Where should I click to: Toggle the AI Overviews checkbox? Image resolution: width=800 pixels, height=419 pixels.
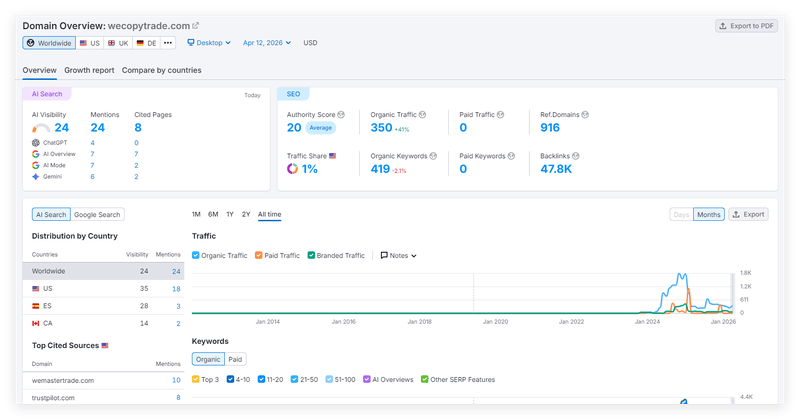(x=366, y=379)
